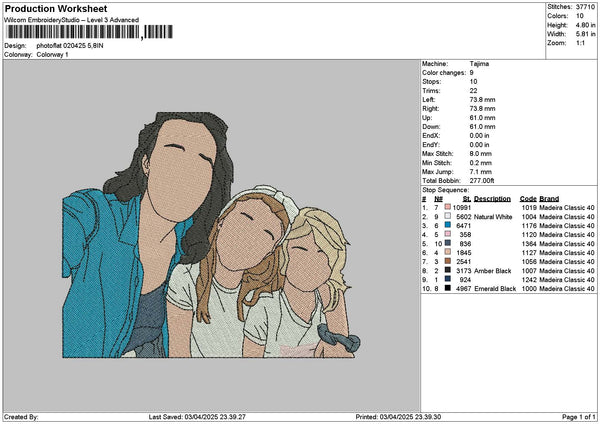The image size is (600, 424).
Task: Click the Total Bobbin value 277.00ft
Action: pyautogui.click(x=482, y=181)
